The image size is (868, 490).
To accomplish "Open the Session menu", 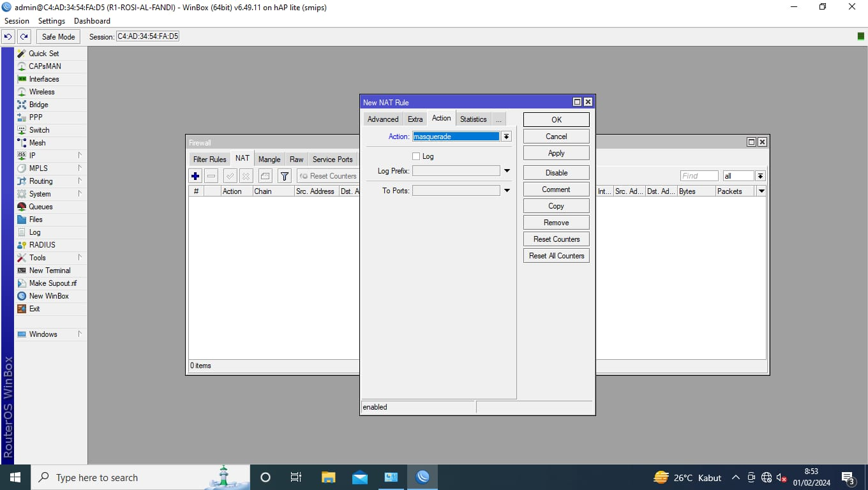I will (x=17, y=21).
